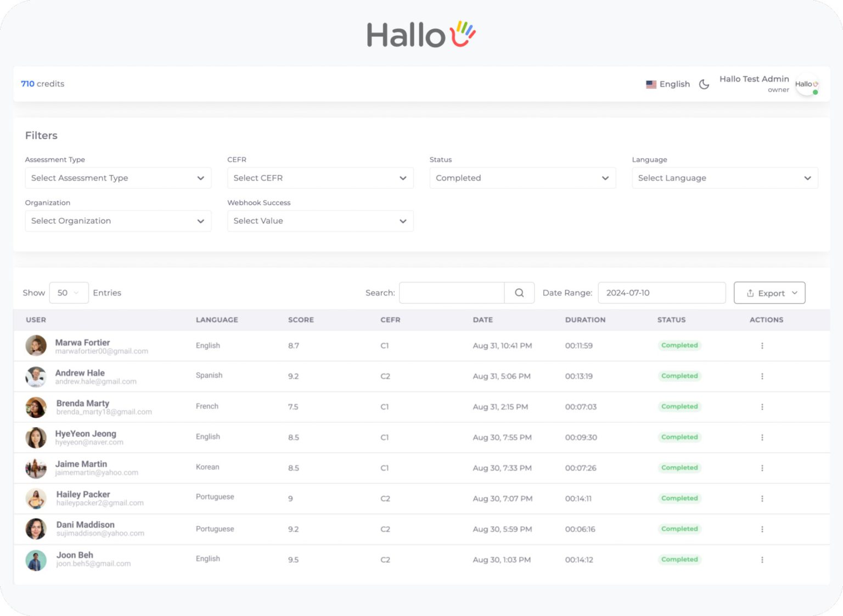Screen dimensions: 843x616
Task: Click the DATE column header
Action: 482,320
